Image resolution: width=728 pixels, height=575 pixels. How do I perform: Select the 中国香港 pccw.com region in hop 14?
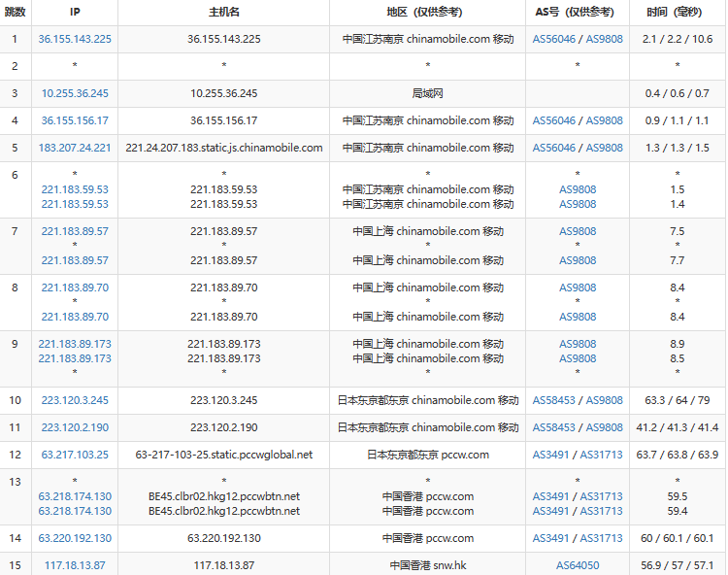tap(428, 538)
